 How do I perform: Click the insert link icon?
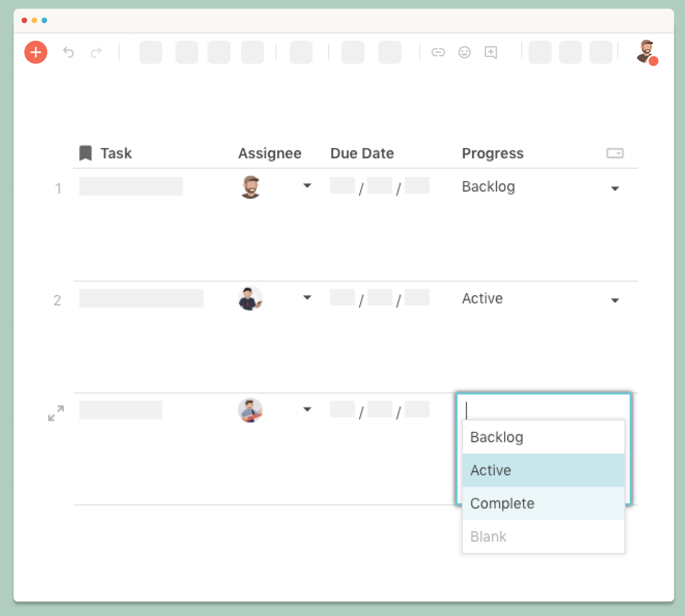pos(438,52)
